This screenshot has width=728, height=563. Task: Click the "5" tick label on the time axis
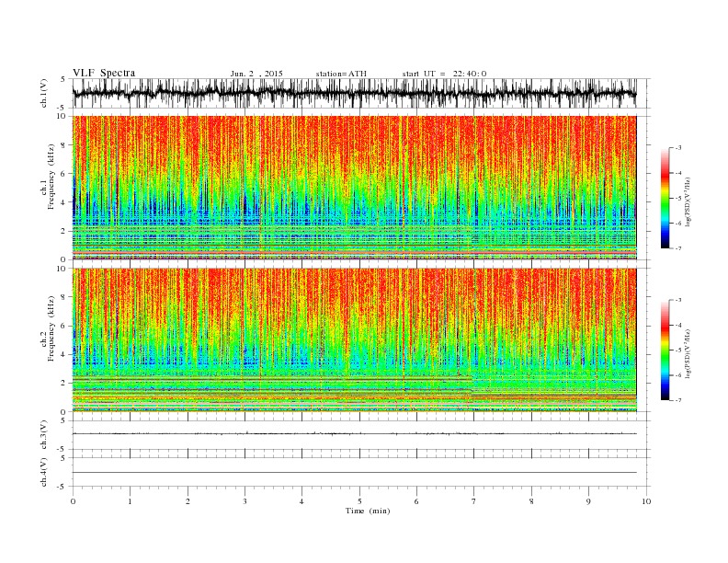point(359,501)
